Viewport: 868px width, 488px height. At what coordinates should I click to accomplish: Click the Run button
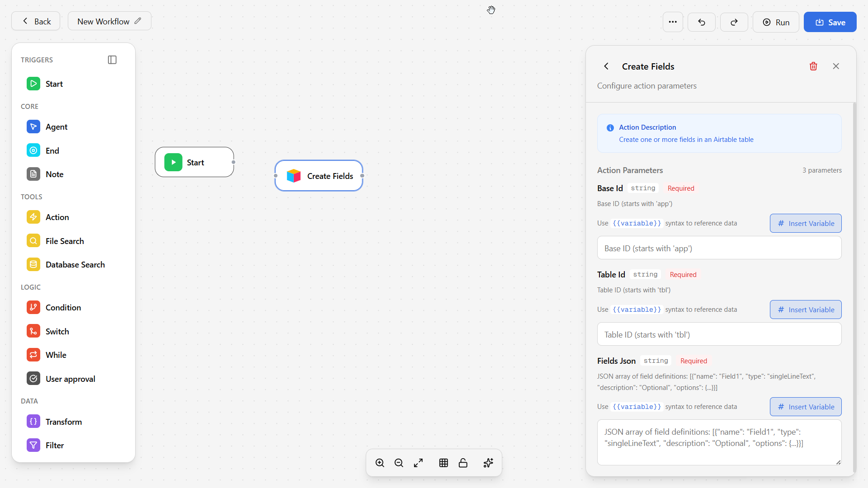pos(776,22)
